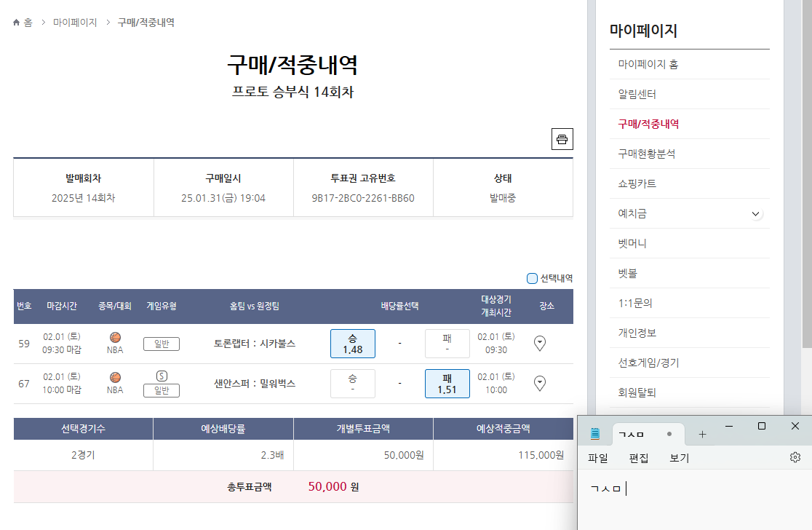Screen dimensions: 812x530
Task: Click the Notepad app icon
Action: point(595,434)
